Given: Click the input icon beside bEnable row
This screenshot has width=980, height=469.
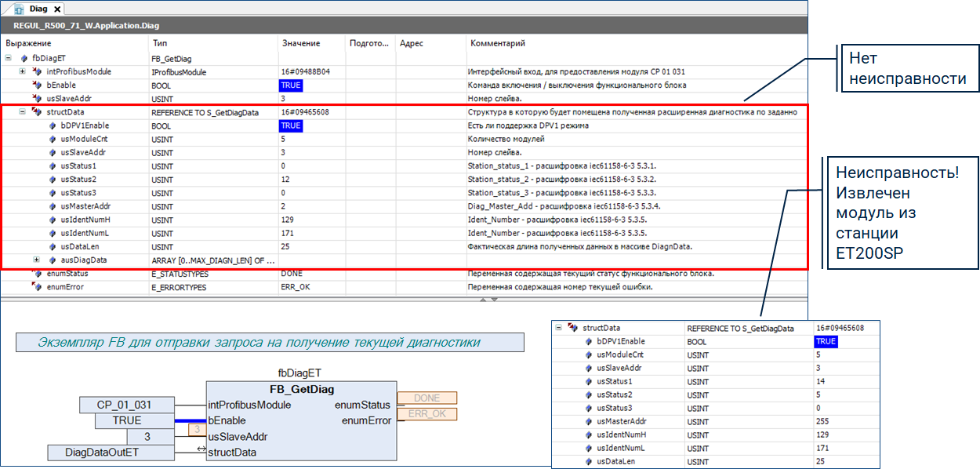Looking at the screenshot, I should (36, 85).
